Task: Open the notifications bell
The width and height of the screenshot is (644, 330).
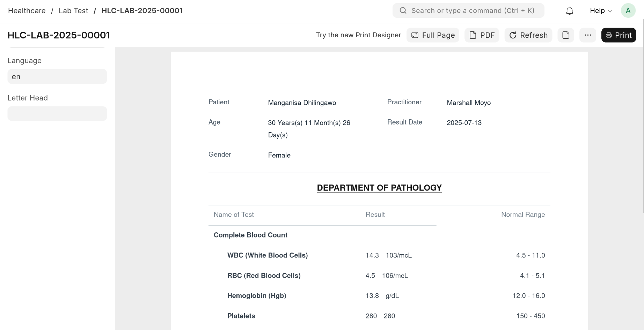Action: (569, 11)
